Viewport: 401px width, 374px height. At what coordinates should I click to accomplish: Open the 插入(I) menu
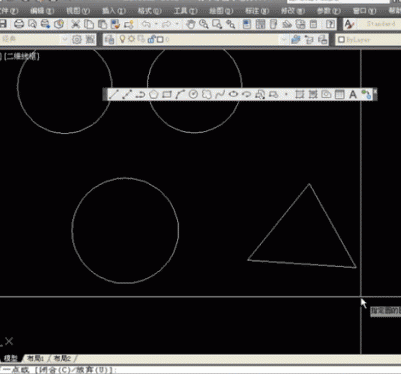pos(114,11)
